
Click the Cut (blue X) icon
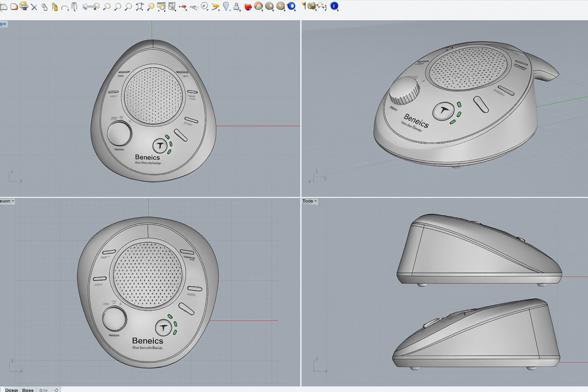pos(34,7)
